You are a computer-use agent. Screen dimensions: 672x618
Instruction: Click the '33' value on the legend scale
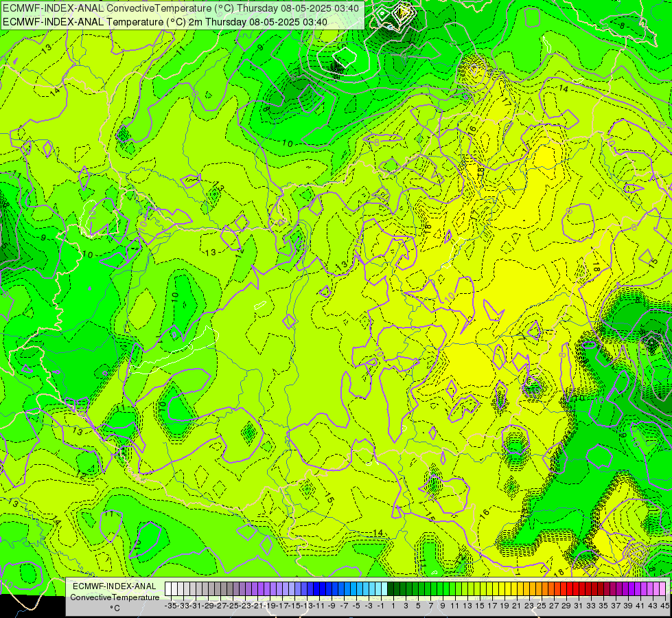[x=591, y=606]
